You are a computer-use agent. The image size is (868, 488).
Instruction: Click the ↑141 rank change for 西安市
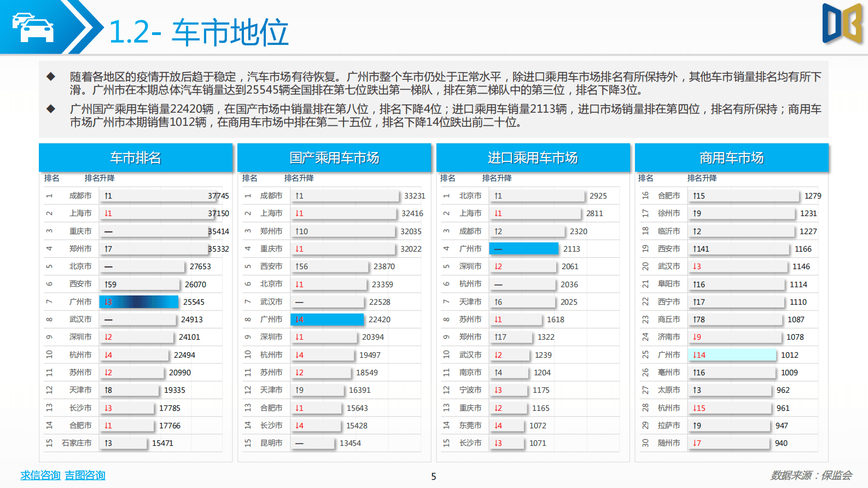click(701, 249)
